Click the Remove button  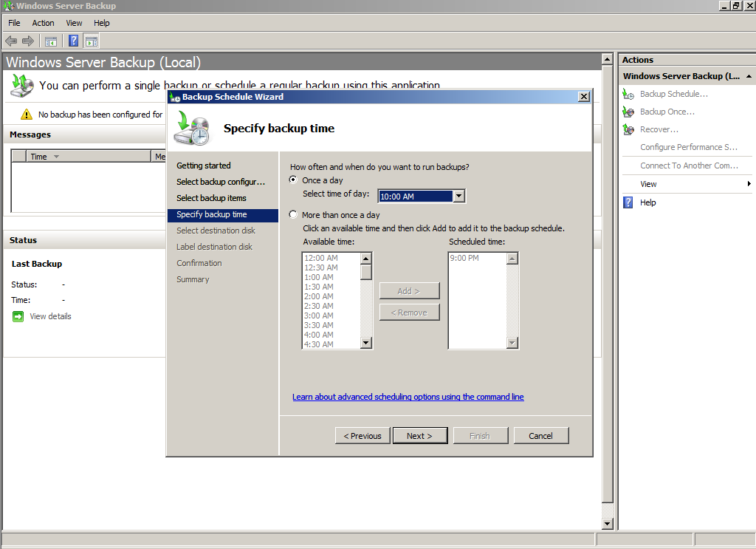click(409, 313)
